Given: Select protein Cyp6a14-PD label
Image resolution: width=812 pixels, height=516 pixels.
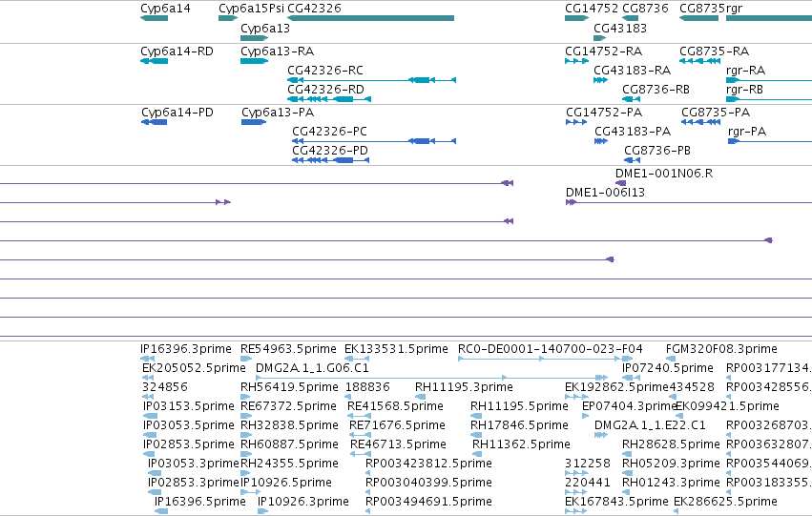Looking at the screenshot, I should (x=177, y=113).
